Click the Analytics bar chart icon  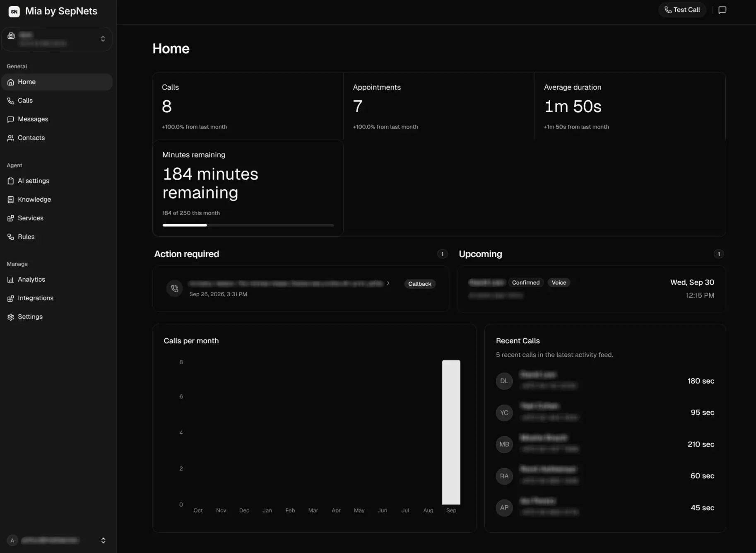[11, 280]
